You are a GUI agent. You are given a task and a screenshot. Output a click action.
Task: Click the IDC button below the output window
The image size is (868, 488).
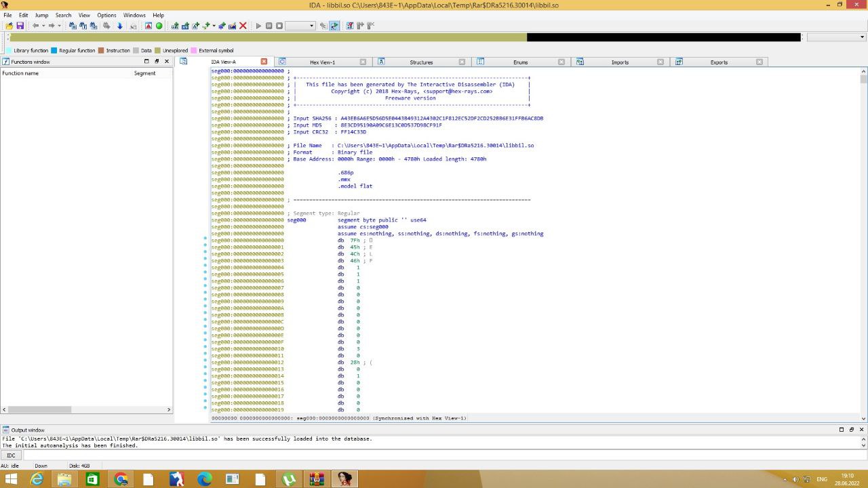[11, 455]
